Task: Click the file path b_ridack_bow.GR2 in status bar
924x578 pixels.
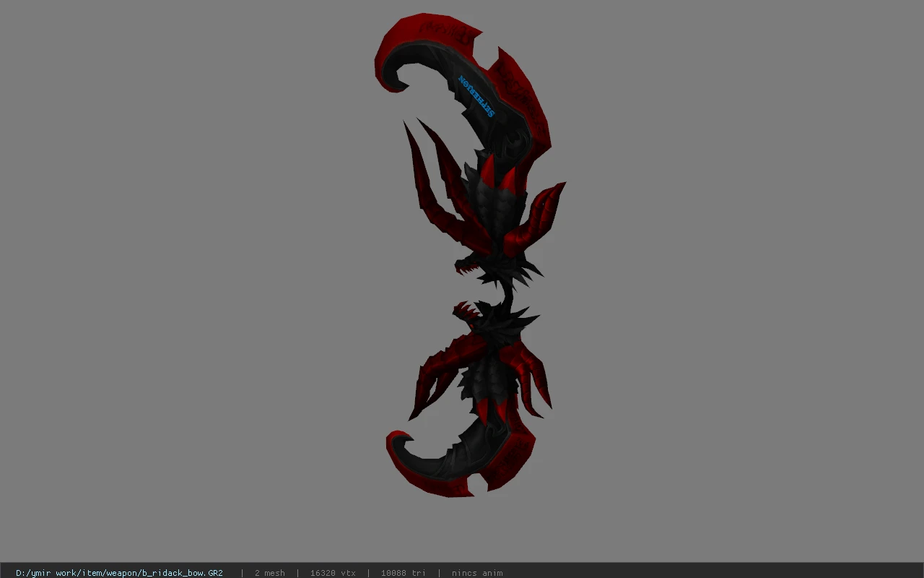Action: (x=119, y=573)
